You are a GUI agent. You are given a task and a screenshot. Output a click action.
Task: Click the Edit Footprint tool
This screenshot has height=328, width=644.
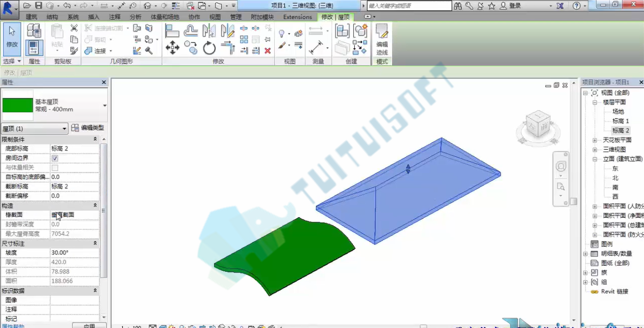(382, 40)
